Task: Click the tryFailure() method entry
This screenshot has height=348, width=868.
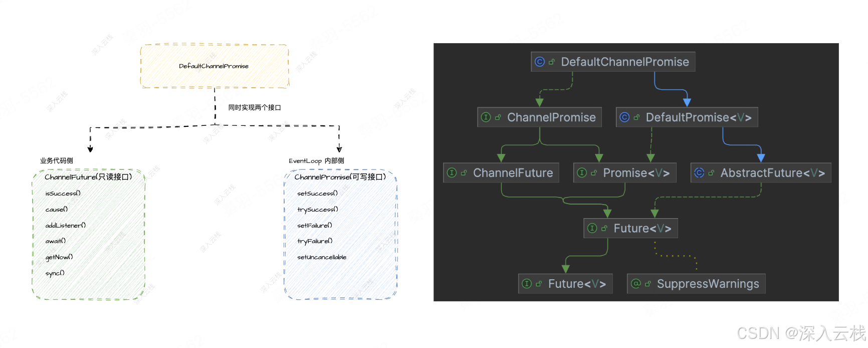Action: click(315, 241)
